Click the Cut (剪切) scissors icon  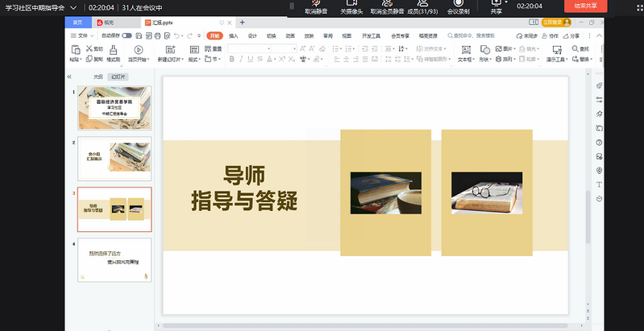[x=89, y=49]
